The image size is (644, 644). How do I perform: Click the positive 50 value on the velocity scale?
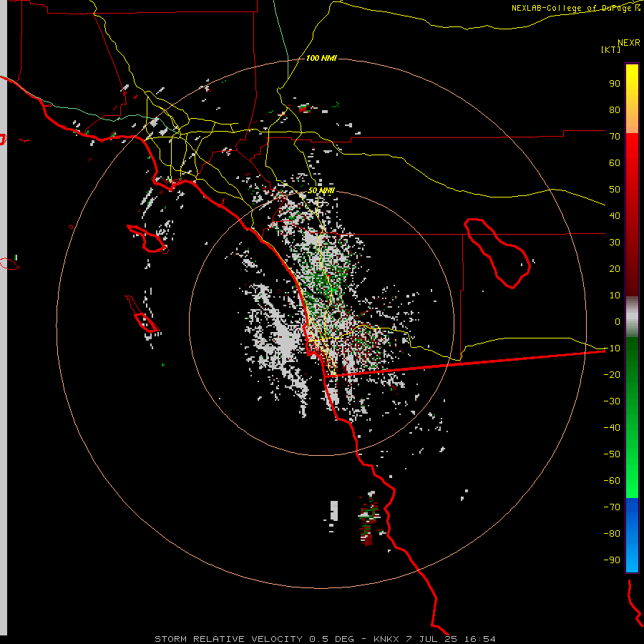point(615,190)
